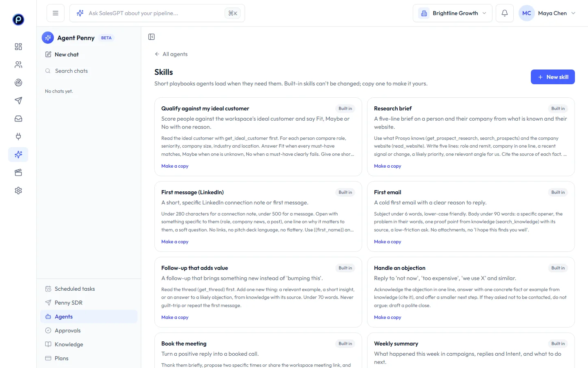Make a copy of Qualify against my ideal customer
Viewport: 588px width, 368px height.
point(175,166)
